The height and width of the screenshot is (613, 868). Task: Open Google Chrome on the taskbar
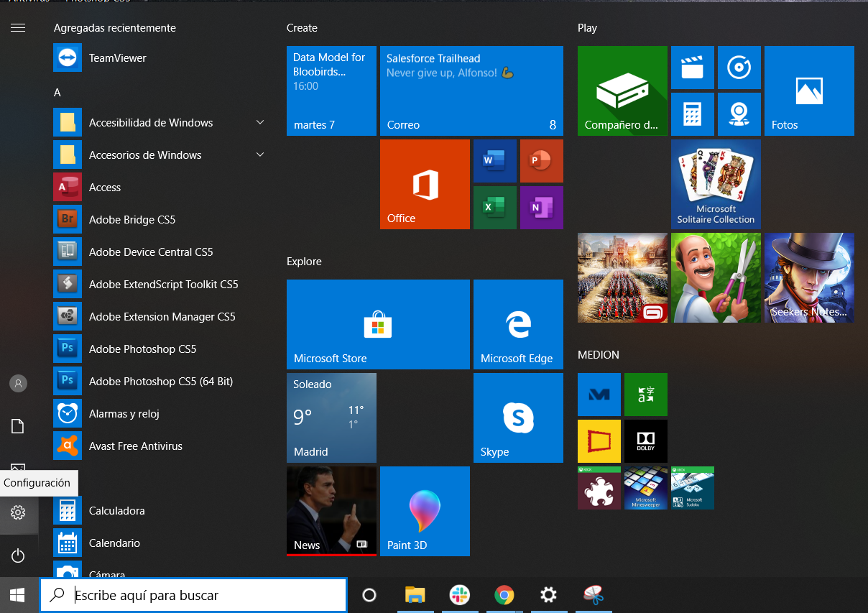(x=504, y=595)
